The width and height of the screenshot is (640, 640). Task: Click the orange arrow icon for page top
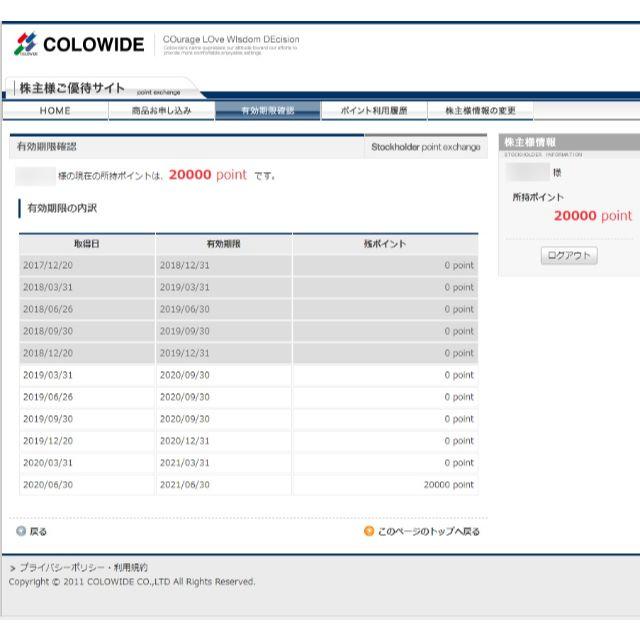pos(369,531)
